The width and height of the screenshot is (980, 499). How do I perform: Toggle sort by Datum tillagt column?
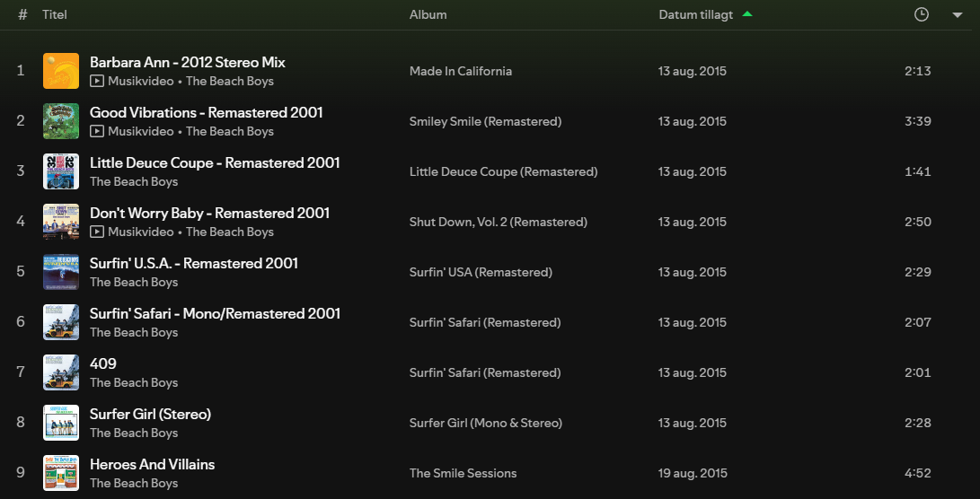pos(695,15)
